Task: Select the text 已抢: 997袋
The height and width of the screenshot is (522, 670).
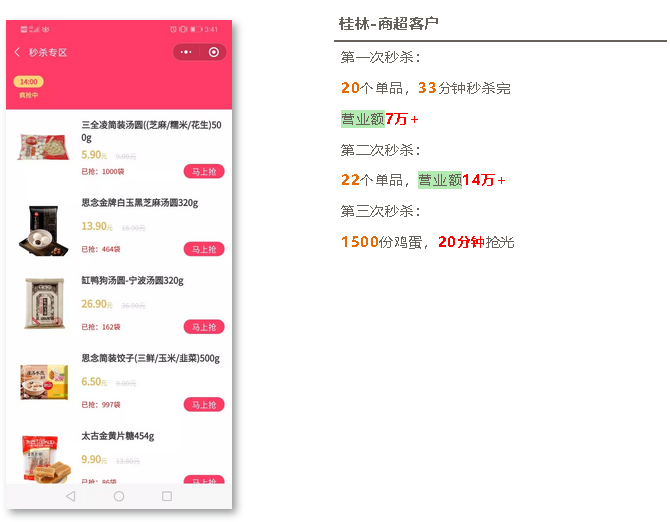Action: point(101,405)
